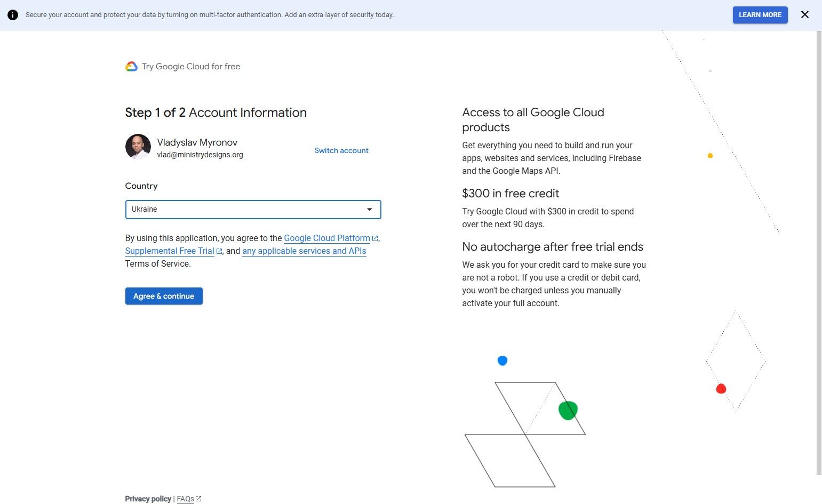The image size is (822, 504).
Task: Open the FAQs link in the footer
Action: point(186,499)
